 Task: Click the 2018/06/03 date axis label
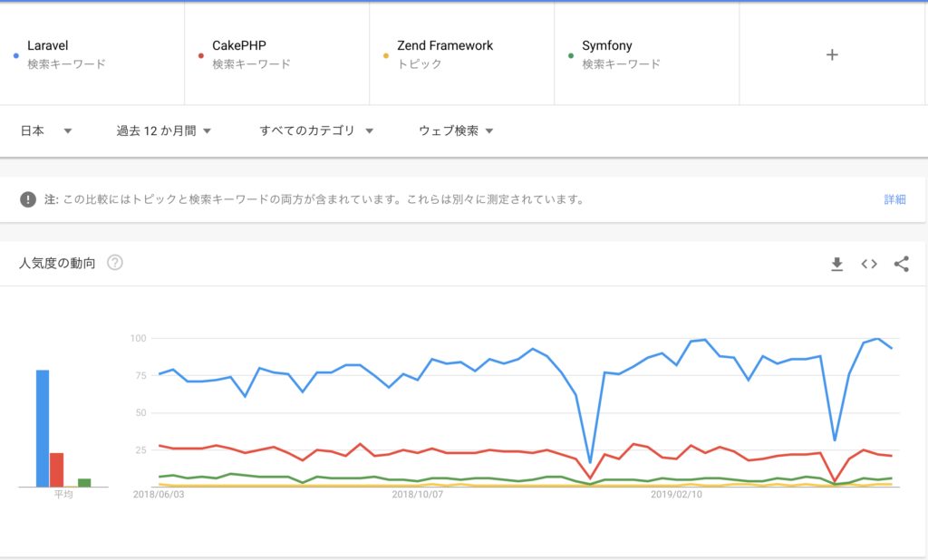click(x=159, y=494)
